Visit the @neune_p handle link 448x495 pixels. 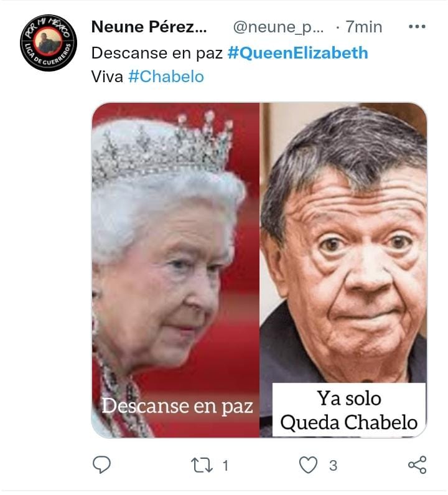[x=278, y=27]
